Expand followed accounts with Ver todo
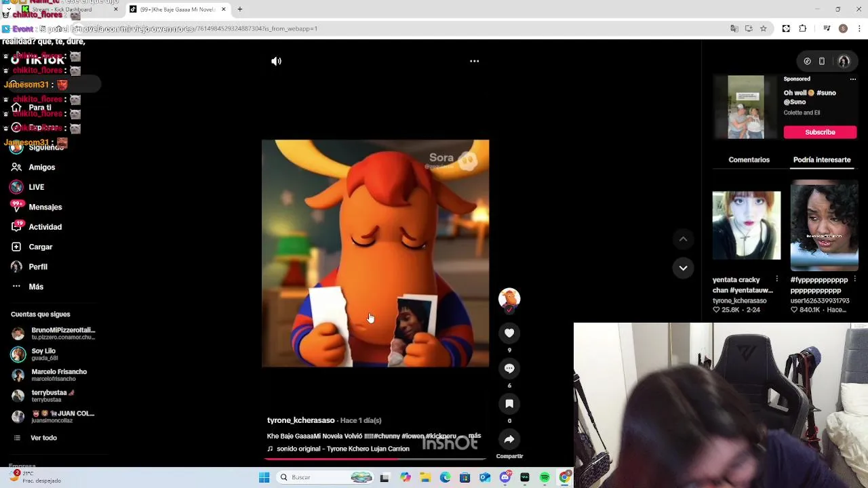The height and width of the screenshot is (488, 868). [x=35, y=438]
